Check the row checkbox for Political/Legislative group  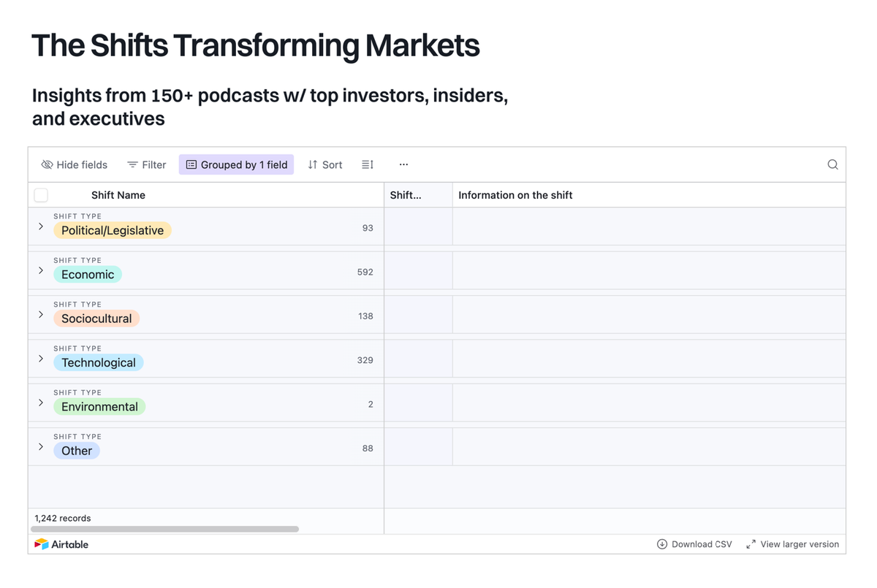(41, 227)
